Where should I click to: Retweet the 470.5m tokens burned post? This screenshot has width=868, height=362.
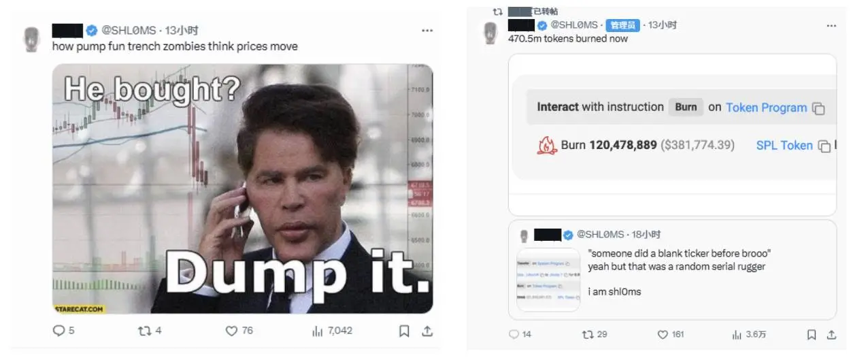coord(588,335)
